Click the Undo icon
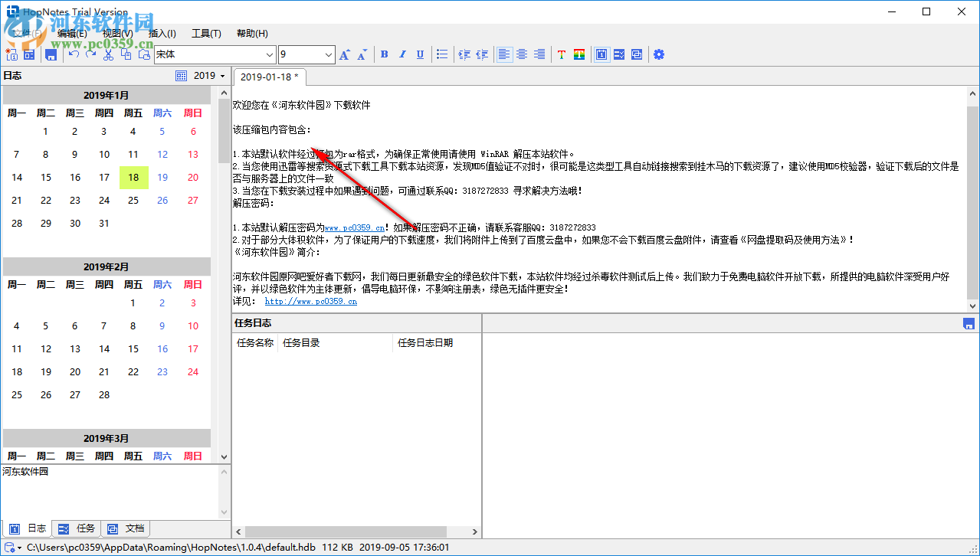 [x=73, y=54]
